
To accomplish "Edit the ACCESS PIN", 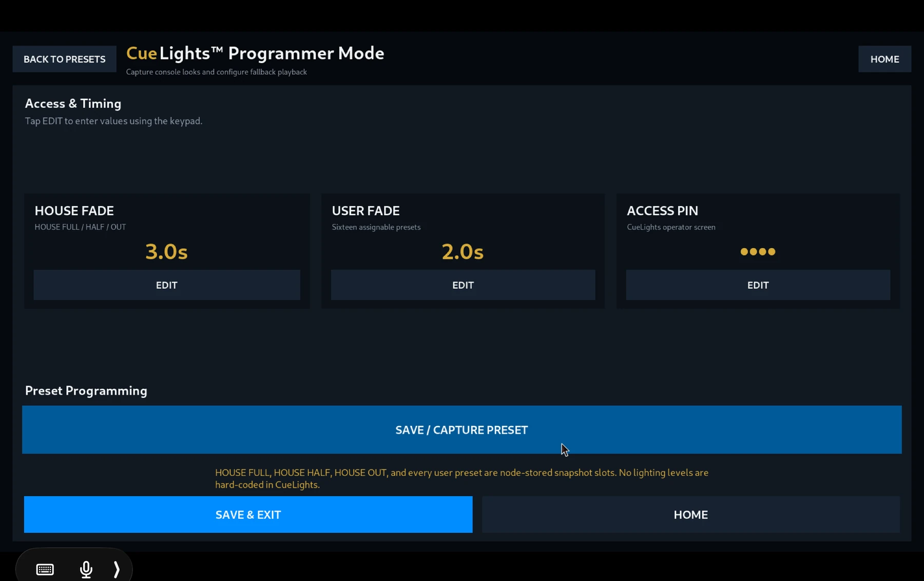I will click(x=758, y=285).
